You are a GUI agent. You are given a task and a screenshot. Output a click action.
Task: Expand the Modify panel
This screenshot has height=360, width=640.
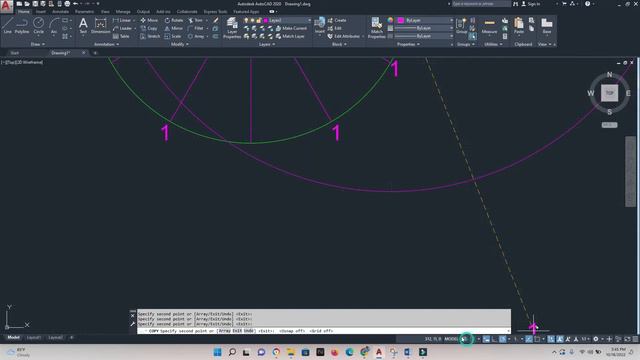click(x=180, y=44)
